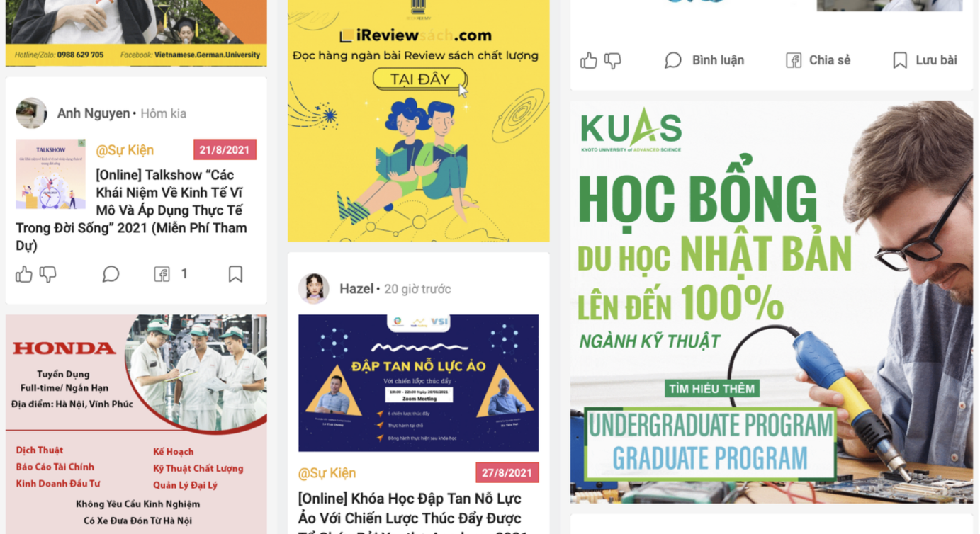Click @Sự Kiện tag on talkshow post
Screen dimensions: 980x534
coord(125,150)
